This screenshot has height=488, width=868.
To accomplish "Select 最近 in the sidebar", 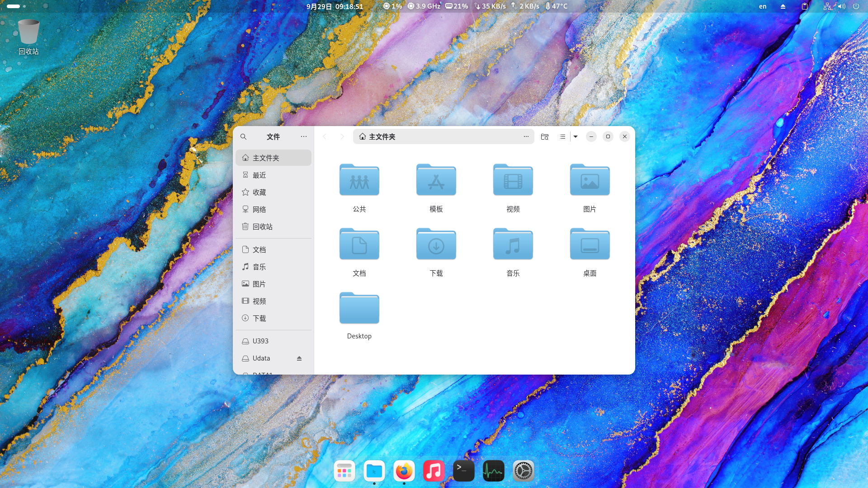I will coord(274,175).
